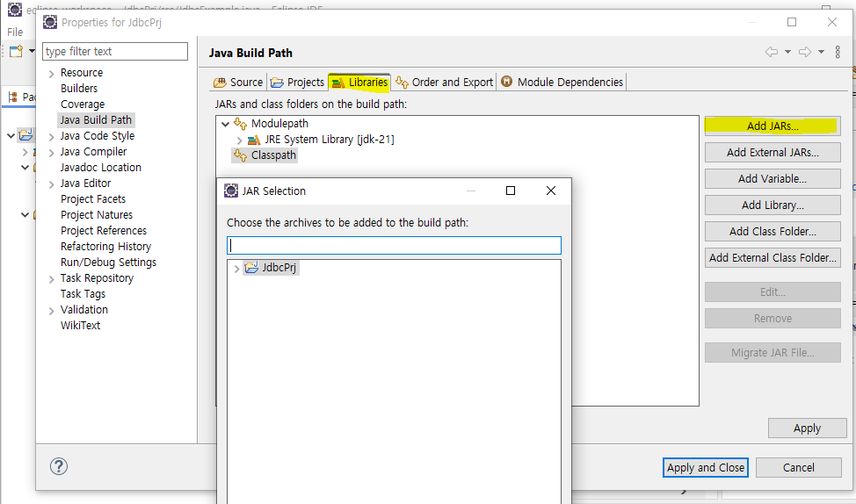Click the type filter text field

click(x=114, y=51)
